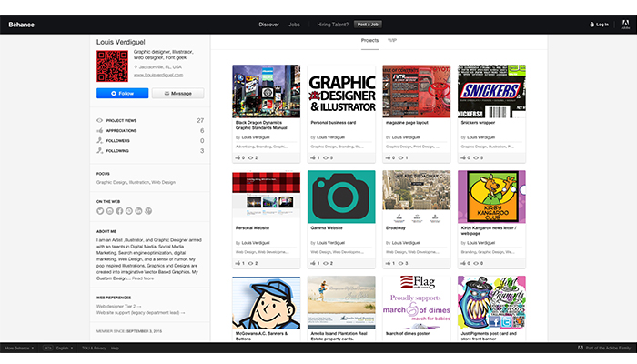637x364 pixels.
Task: Open Personal business card thumbnail
Action: tap(341, 91)
